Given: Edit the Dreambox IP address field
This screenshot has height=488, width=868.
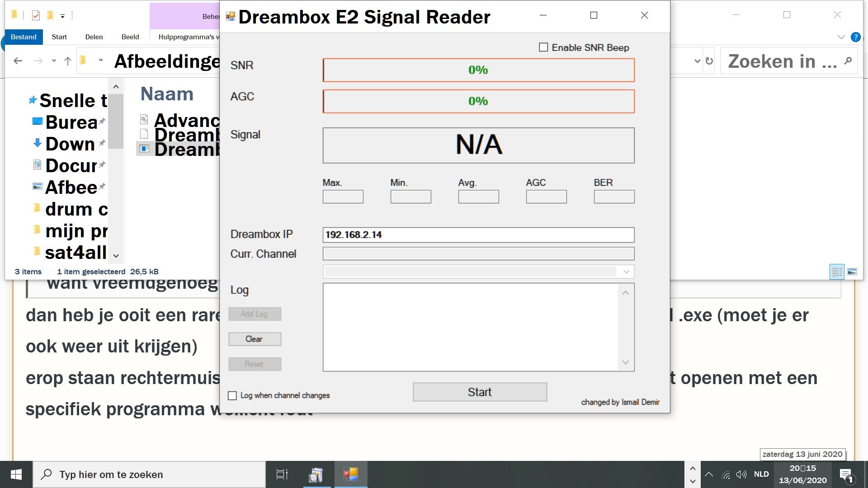Looking at the screenshot, I should pyautogui.click(x=478, y=235).
